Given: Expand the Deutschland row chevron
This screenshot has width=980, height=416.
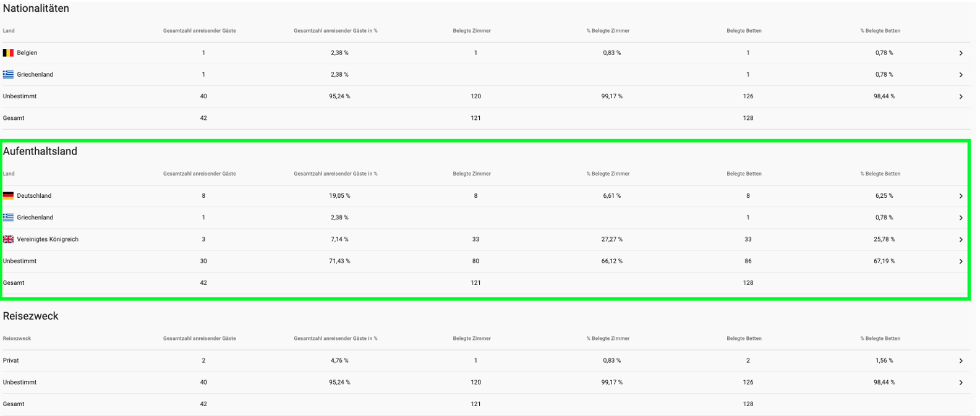Looking at the screenshot, I should [960, 196].
